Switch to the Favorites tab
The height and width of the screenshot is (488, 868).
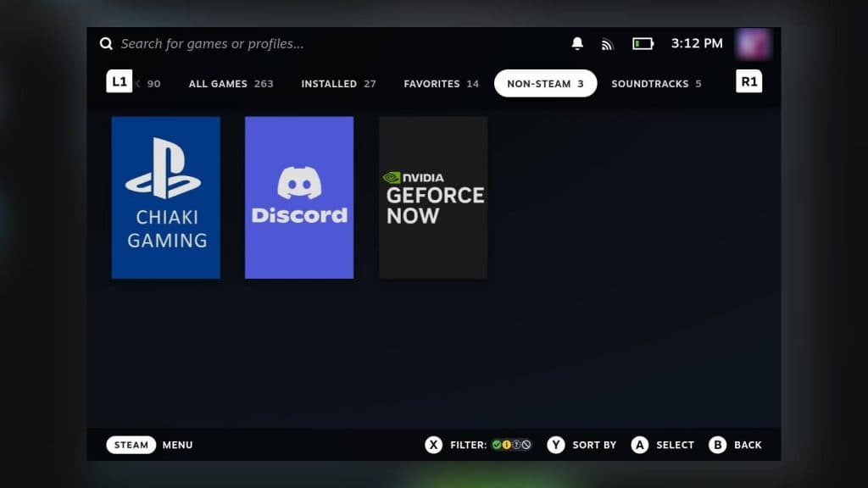(x=441, y=84)
